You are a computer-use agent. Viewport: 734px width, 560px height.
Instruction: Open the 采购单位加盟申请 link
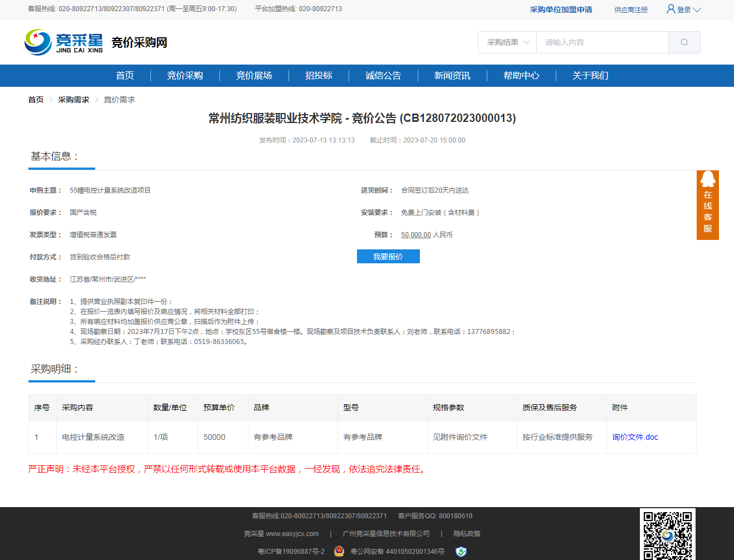tap(561, 9)
